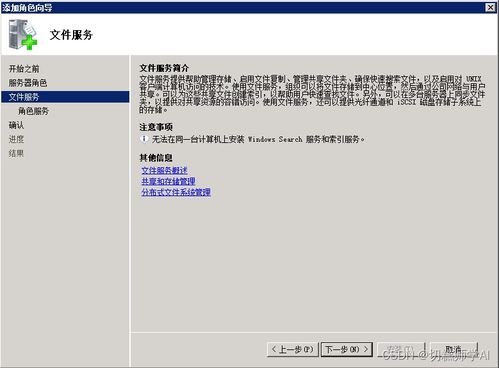The height and width of the screenshot is (368, 499).
Task: Click the 注意事项 heading
Action: (x=156, y=127)
